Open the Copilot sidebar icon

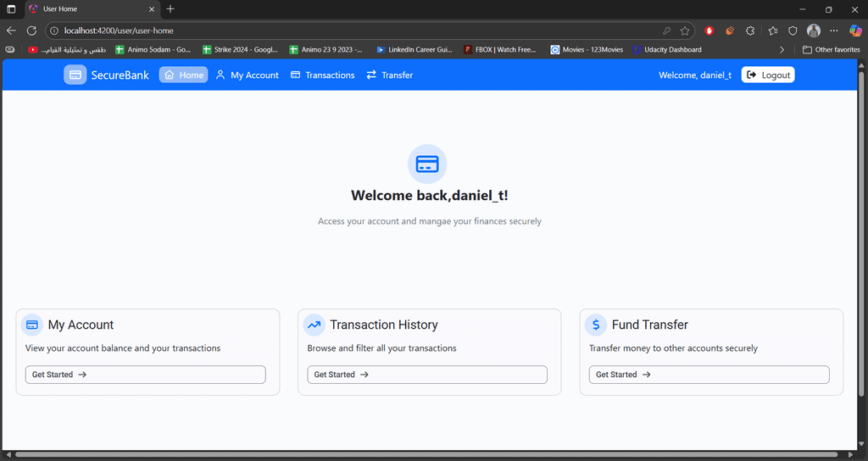pos(856,31)
